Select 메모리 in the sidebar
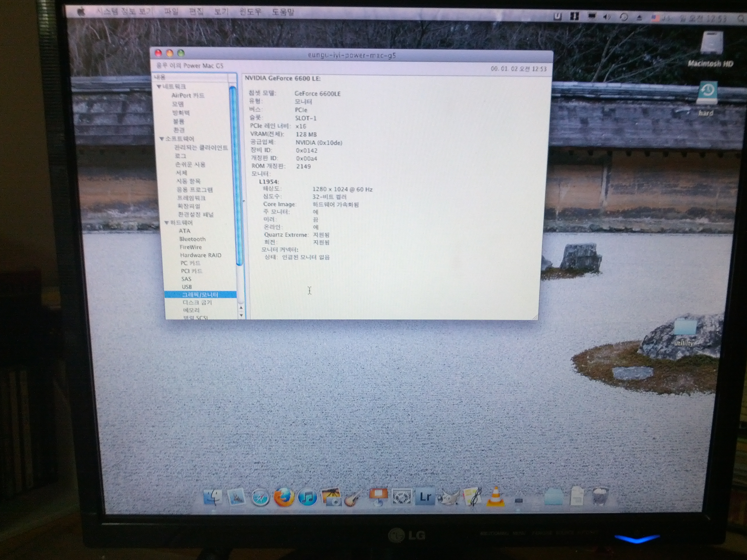 191,310
